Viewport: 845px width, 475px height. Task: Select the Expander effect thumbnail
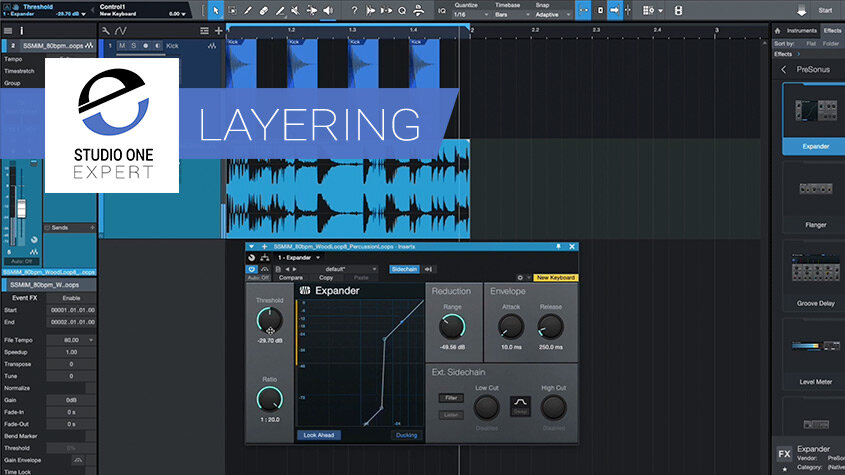[815, 112]
